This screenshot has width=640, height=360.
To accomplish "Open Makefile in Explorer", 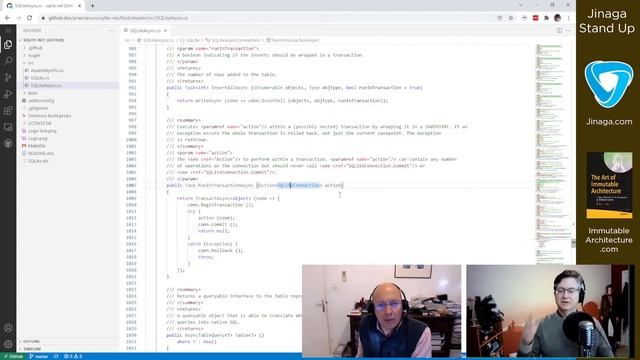I will tap(37, 146).
